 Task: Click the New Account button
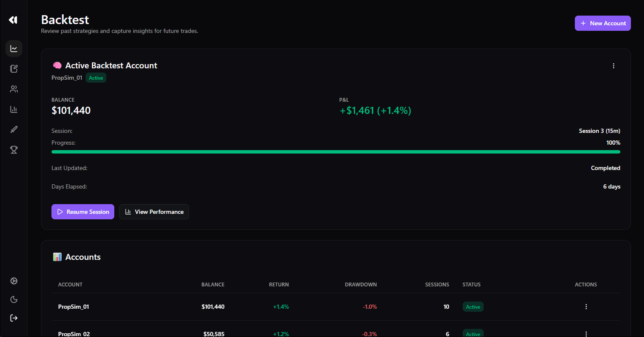click(x=602, y=23)
